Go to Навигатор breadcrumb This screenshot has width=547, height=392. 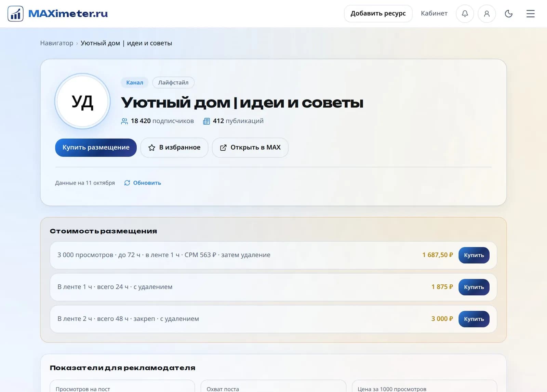(x=57, y=43)
